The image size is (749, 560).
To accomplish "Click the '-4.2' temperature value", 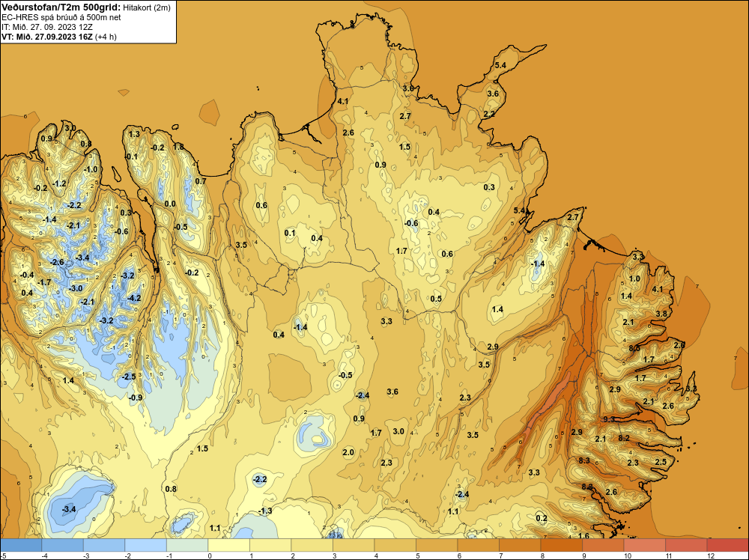I will point(134,299).
